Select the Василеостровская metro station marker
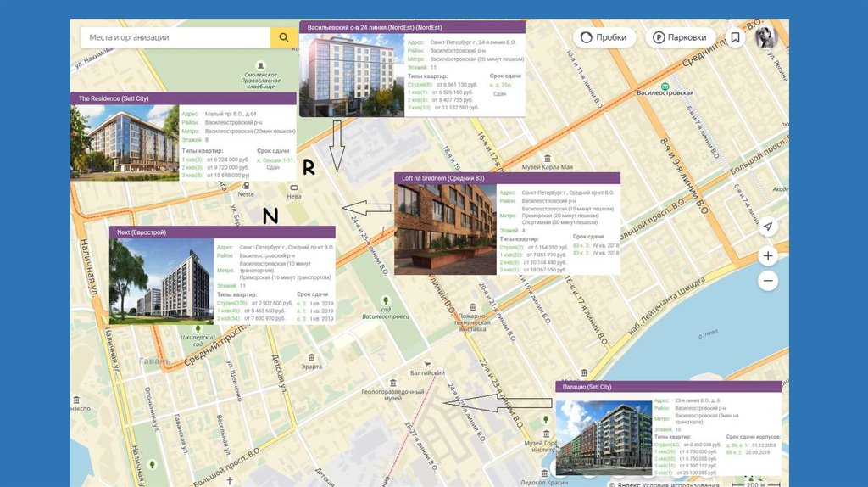Image resolution: width=868 pixels, height=487 pixels. (x=665, y=87)
